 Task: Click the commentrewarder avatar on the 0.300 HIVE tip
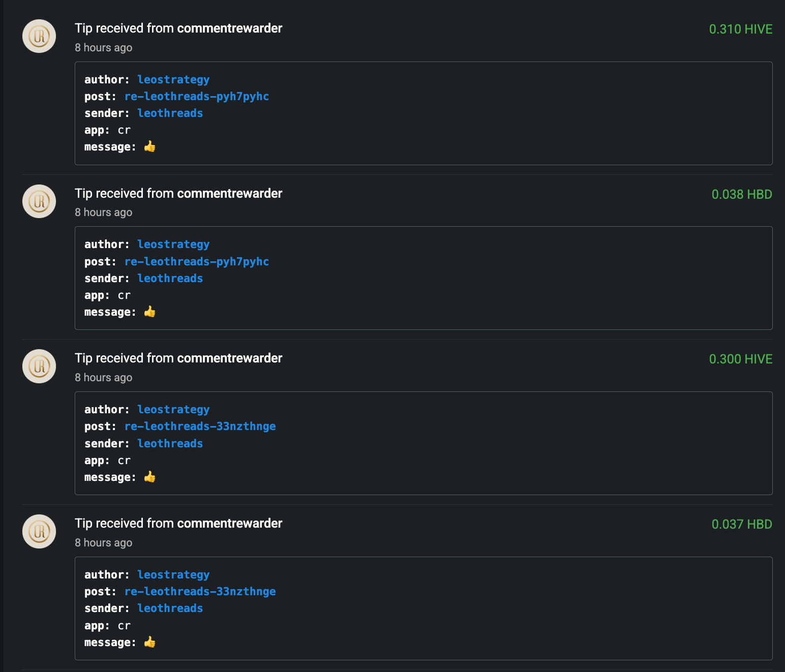(39, 366)
